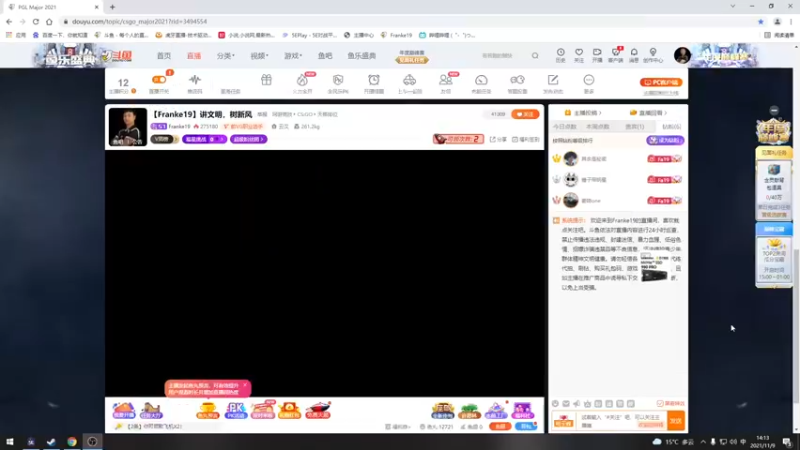Open the bell notifications icon in header
This screenshot has height=450, width=800.
point(634,53)
